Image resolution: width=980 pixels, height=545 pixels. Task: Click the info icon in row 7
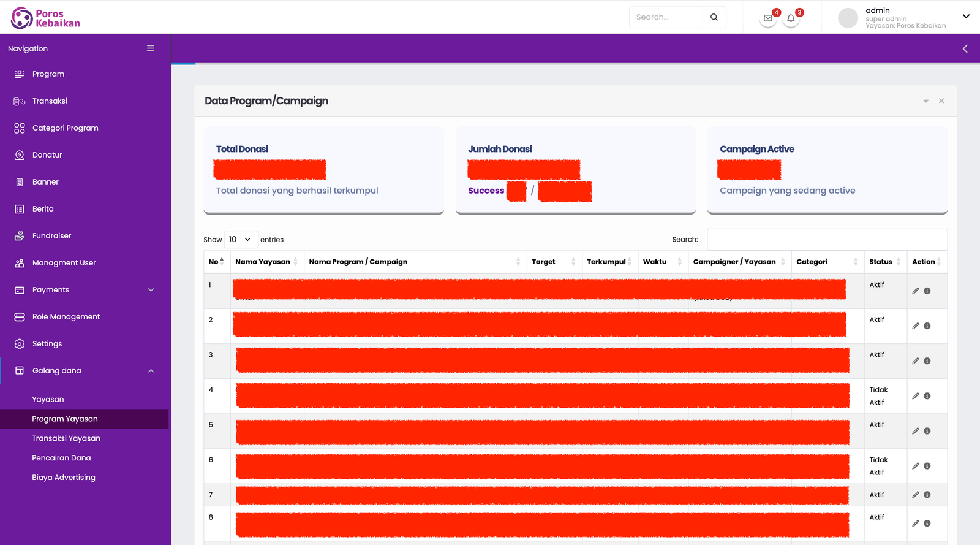point(927,495)
